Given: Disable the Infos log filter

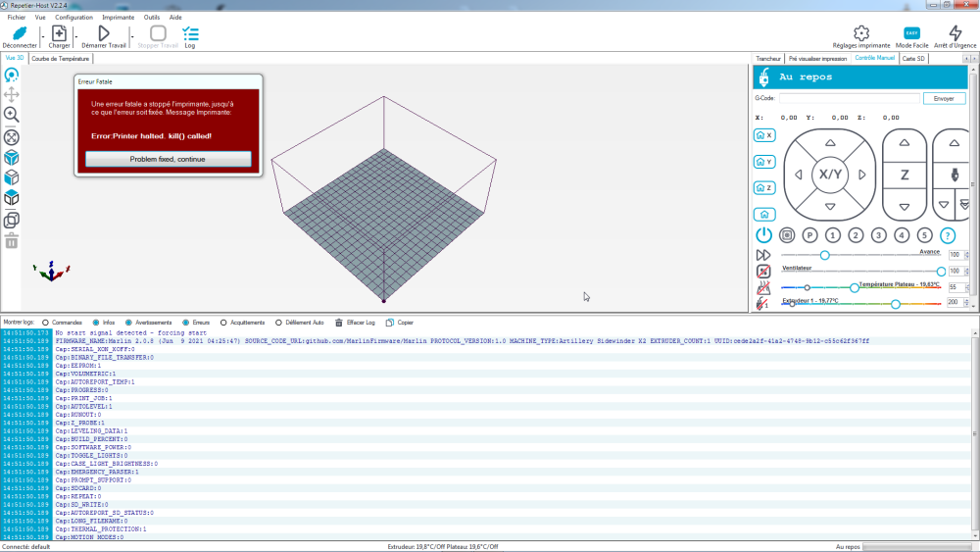Looking at the screenshot, I should [x=96, y=322].
